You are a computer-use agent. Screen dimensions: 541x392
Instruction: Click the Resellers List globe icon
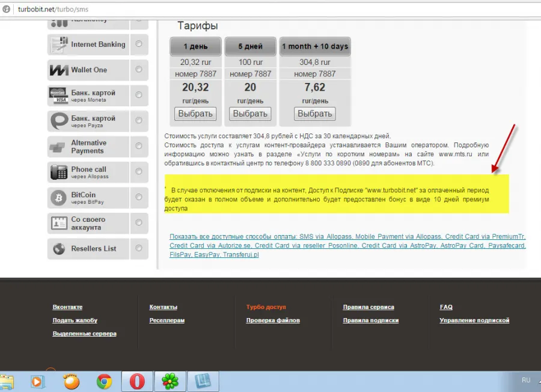[59, 249]
